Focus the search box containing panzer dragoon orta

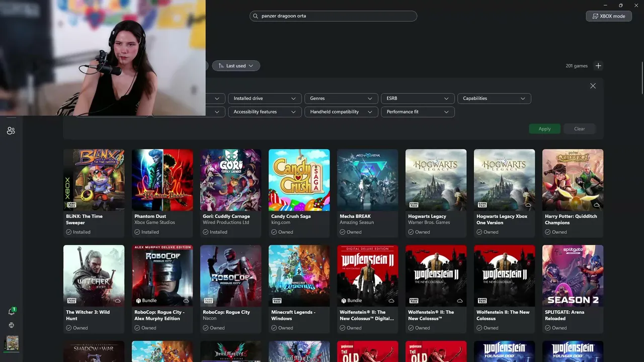tap(333, 16)
